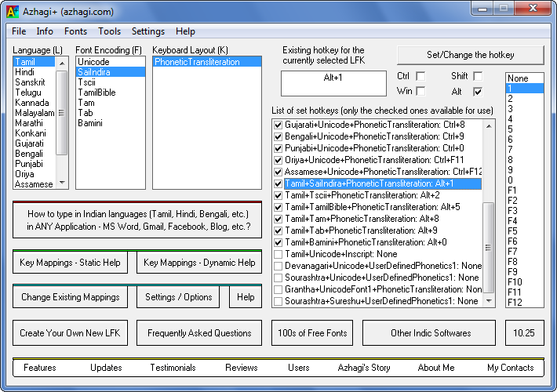
Task: Check the Devanagari+Unicode+UserDefinedPhonetics1 checkbox
Action: [x=278, y=266]
